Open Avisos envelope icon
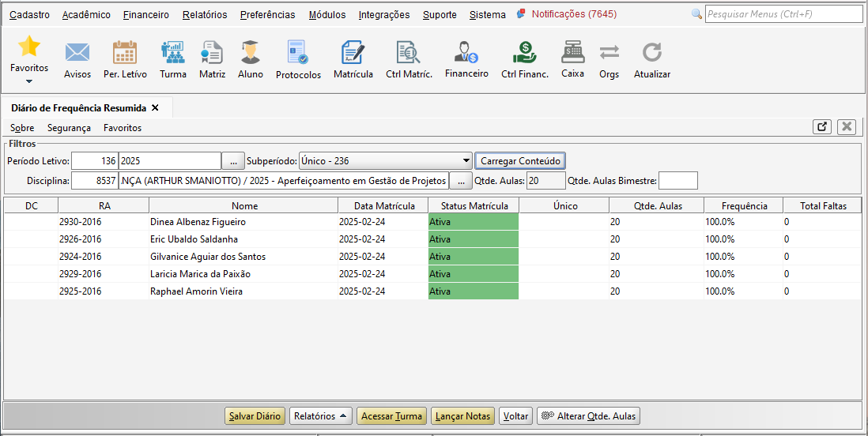Screen dimensions: 868x436 click(77, 53)
